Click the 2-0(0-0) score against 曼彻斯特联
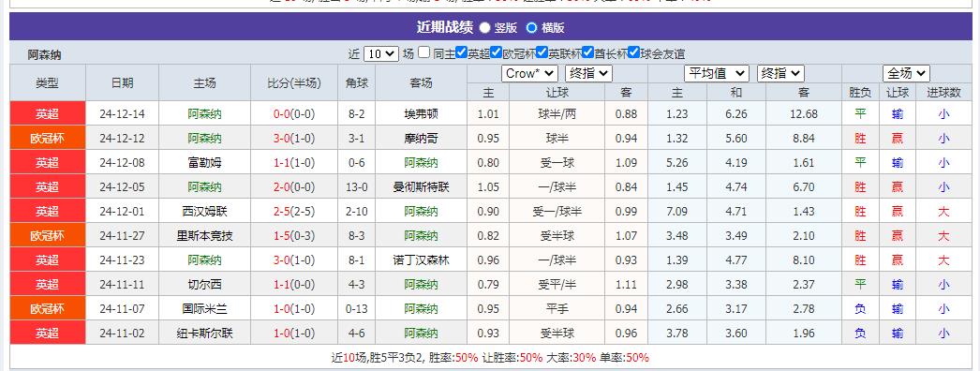The height and width of the screenshot is (371, 980). pos(294,186)
